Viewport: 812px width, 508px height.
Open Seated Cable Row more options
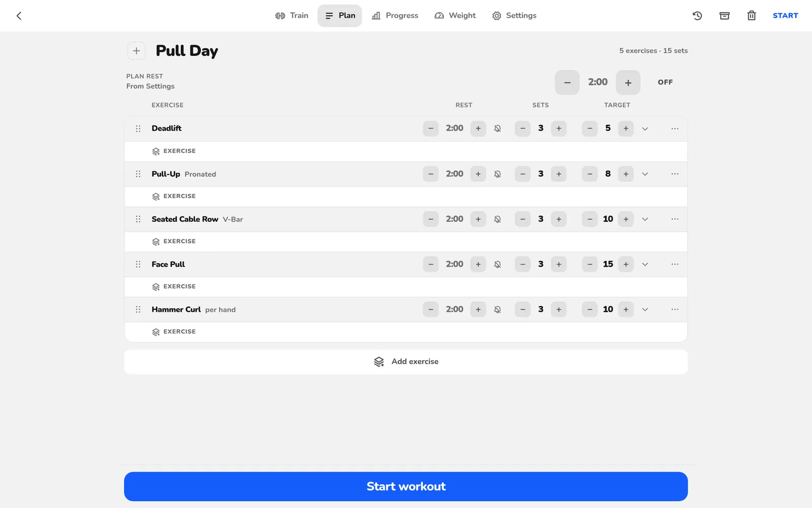click(x=675, y=219)
